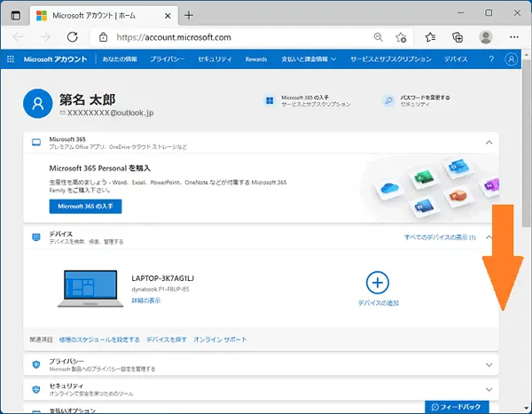Open a new browser tab with plus
This screenshot has height=414, width=532.
[x=189, y=16]
